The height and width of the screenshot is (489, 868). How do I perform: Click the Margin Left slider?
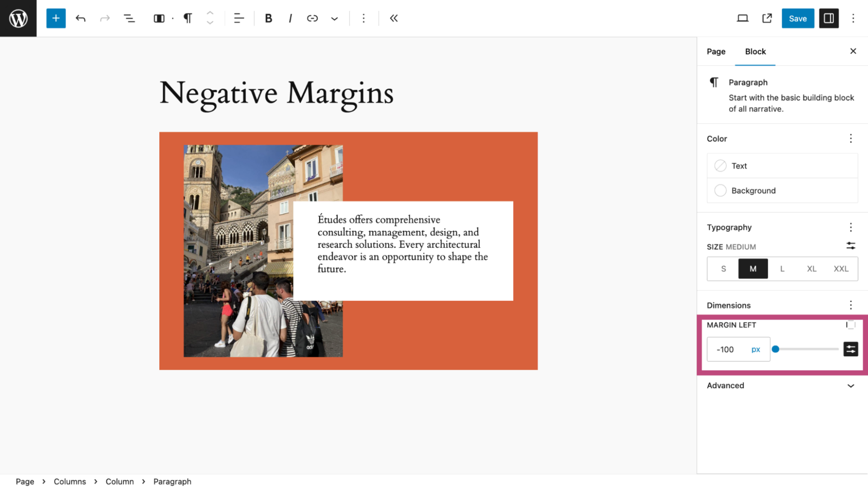776,349
